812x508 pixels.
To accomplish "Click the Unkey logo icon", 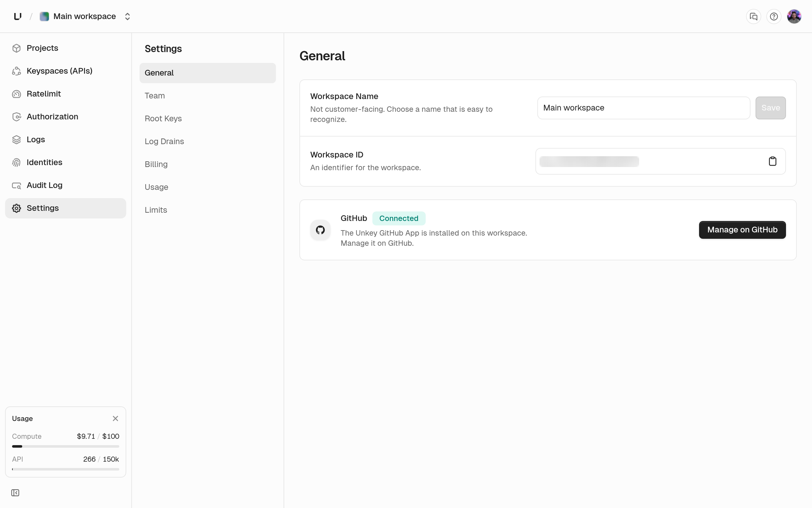I will [x=18, y=16].
